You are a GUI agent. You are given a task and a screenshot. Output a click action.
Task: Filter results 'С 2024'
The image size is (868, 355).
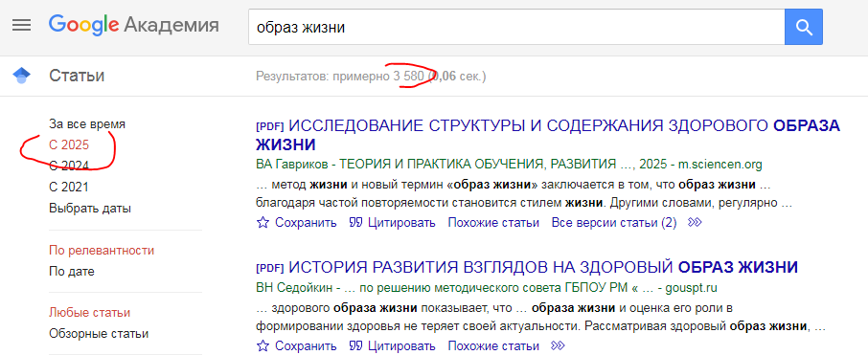(69, 166)
